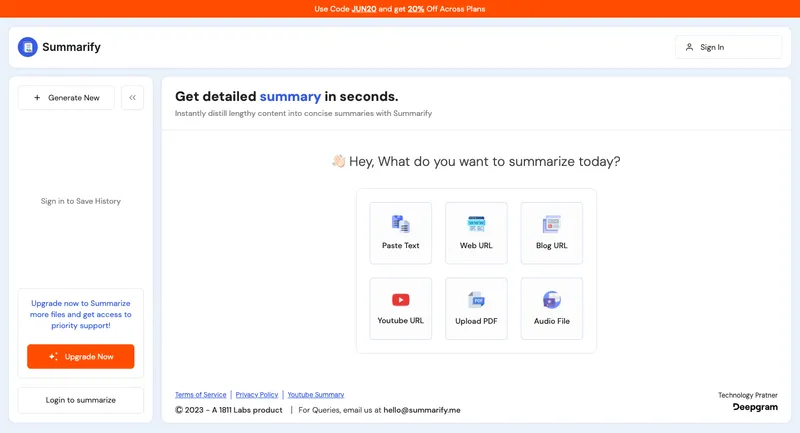
Task: Click the Deepgram technology partner logo
Action: pos(755,408)
